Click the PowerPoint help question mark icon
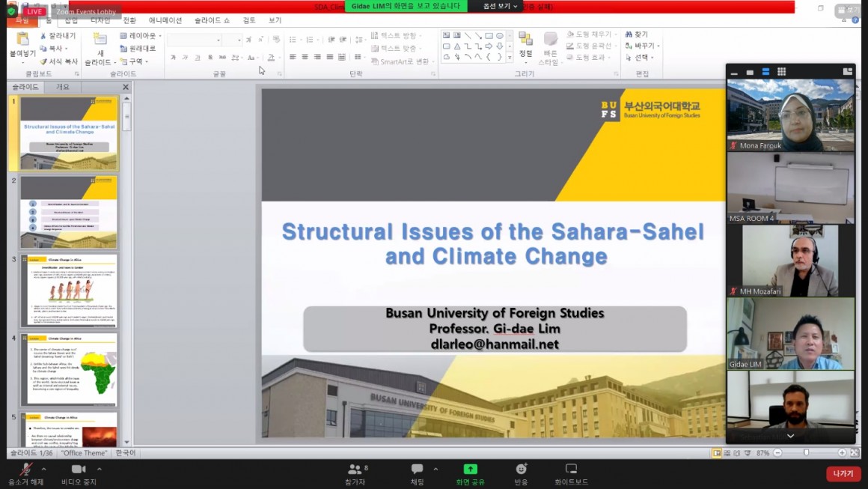This screenshot has height=489, width=868. point(855,20)
